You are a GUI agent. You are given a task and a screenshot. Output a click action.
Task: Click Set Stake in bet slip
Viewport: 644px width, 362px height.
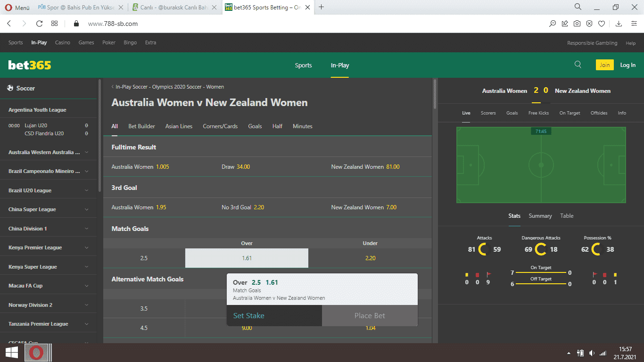(x=274, y=315)
